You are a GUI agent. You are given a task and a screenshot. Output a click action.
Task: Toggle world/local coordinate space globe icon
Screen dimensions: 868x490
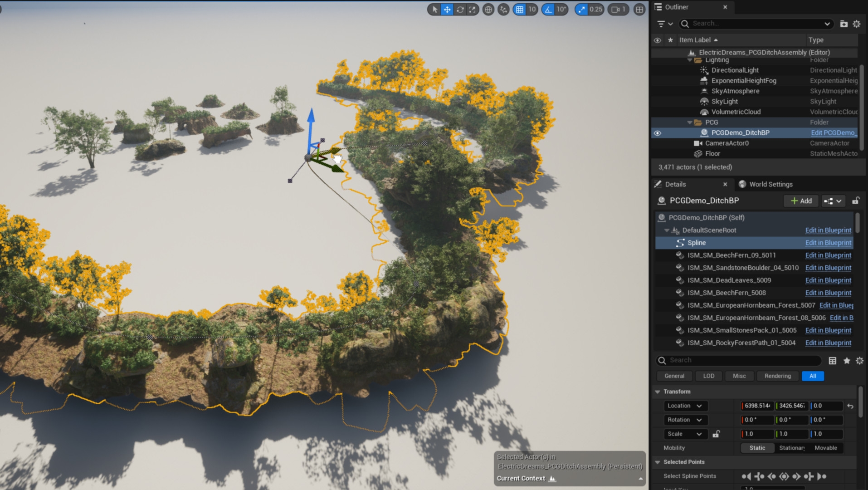(x=488, y=9)
